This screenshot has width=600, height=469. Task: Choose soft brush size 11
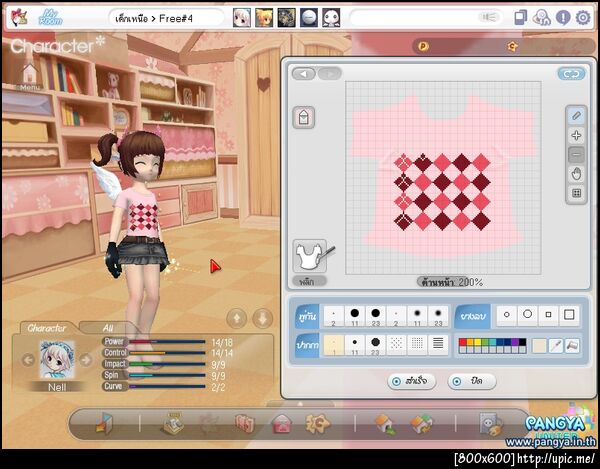point(417,316)
